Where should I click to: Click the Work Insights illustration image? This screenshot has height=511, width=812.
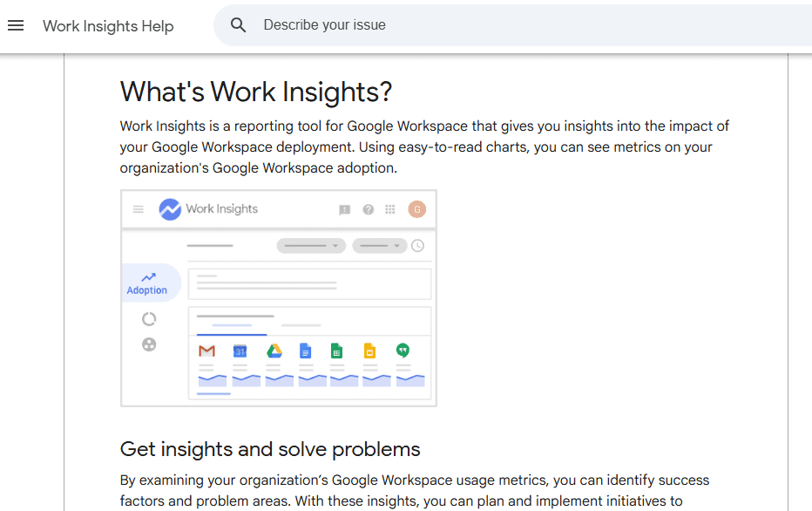(279, 298)
